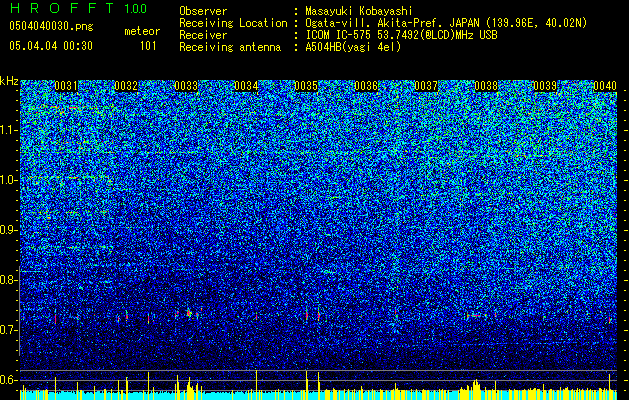Click time marker 0037
The height and width of the screenshot is (400, 629).
pyautogui.click(x=426, y=86)
